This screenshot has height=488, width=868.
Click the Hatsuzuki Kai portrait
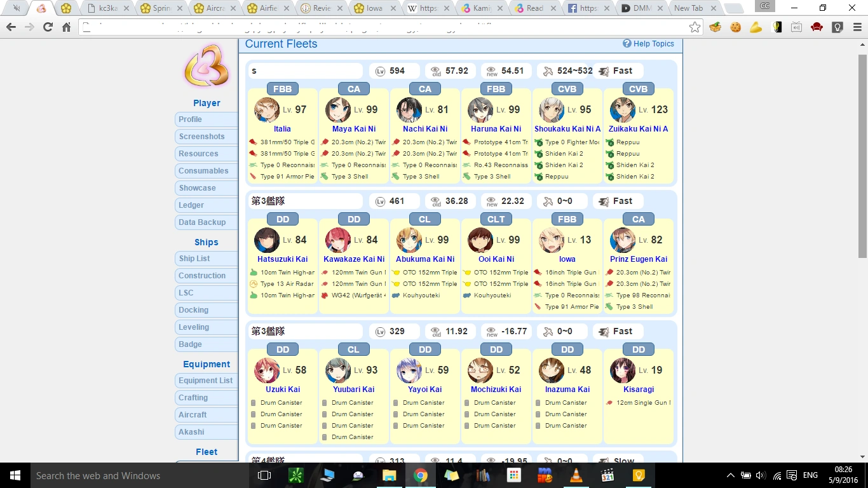coord(267,240)
